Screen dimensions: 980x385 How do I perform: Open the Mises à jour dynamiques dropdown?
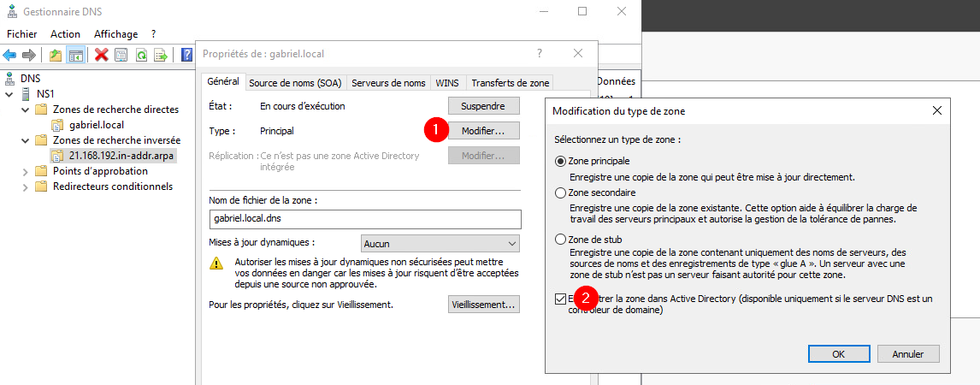pyautogui.click(x=440, y=244)
